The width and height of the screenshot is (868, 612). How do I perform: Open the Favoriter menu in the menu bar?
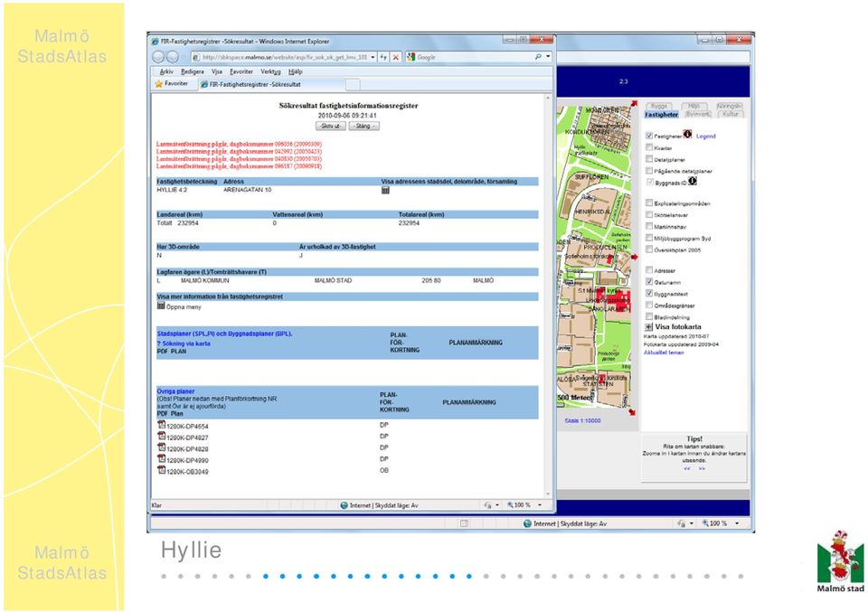[241, 72]
